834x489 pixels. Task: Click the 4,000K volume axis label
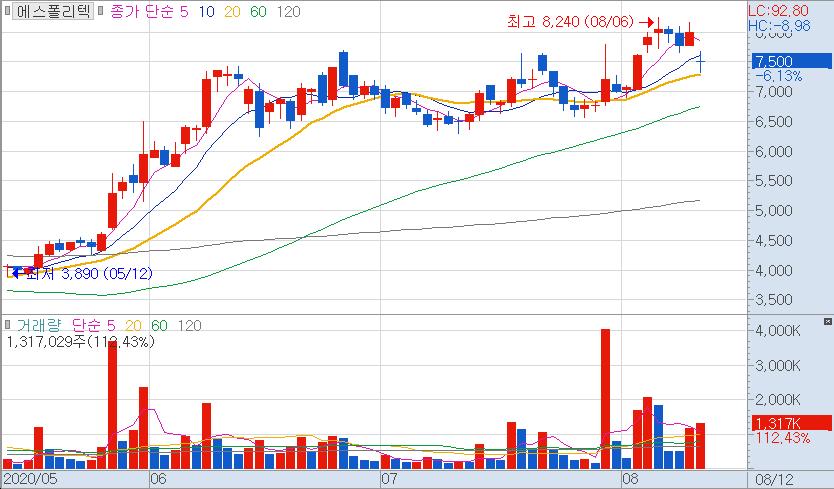[x=778, y=331]
